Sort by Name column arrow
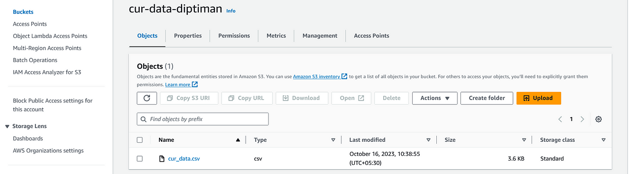This screenshot has width=644, height=174. tap(238, 140)
